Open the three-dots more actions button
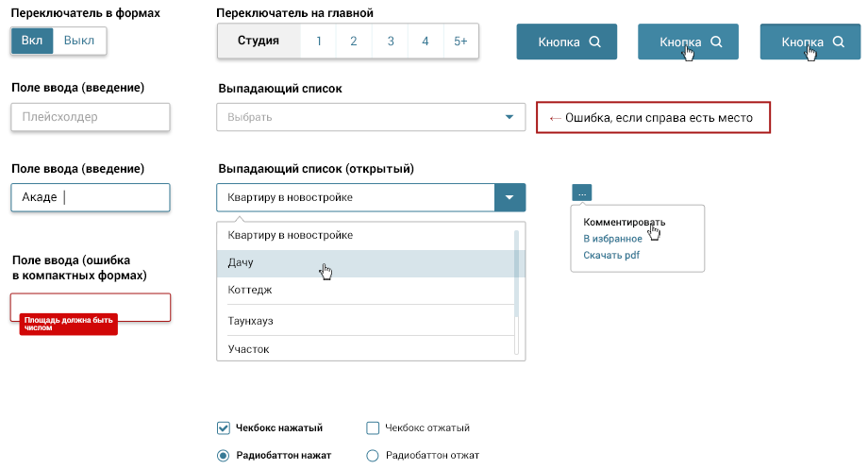 coord(582,193)
